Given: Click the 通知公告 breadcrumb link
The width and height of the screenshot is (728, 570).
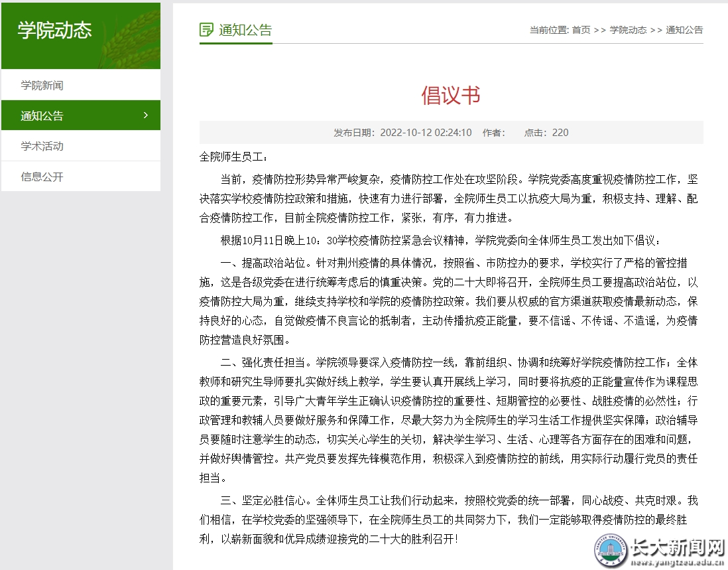Looking at the screenshot, I should (684, 30).
